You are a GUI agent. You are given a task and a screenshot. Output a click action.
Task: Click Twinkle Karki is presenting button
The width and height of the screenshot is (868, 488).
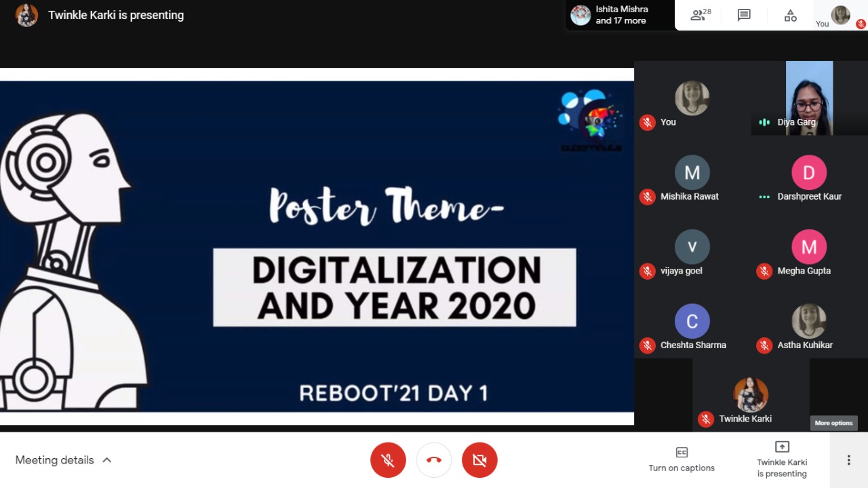[x=781, y=459]
